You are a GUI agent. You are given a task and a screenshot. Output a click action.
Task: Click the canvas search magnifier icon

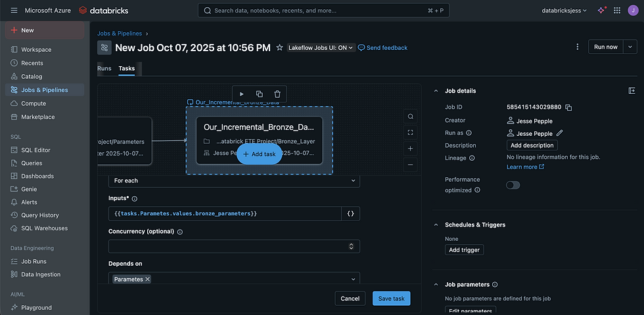coord(410,117)
